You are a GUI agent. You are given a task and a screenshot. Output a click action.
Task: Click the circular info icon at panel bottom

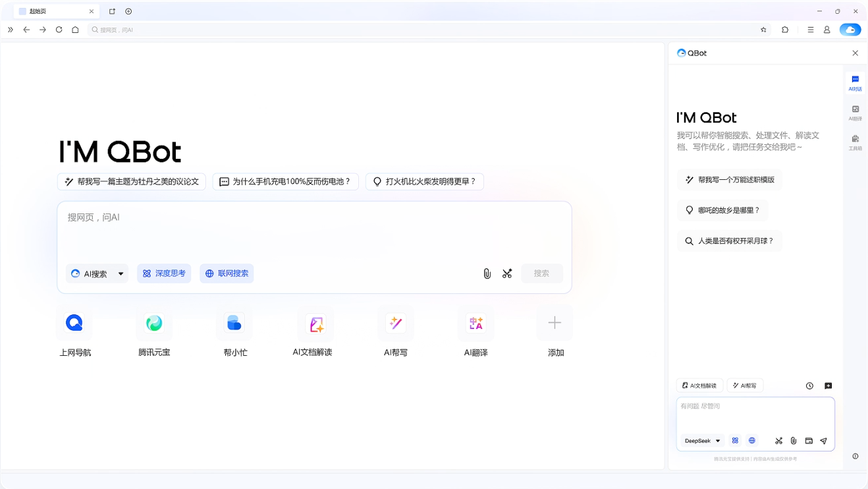click(x=855, y=456)
